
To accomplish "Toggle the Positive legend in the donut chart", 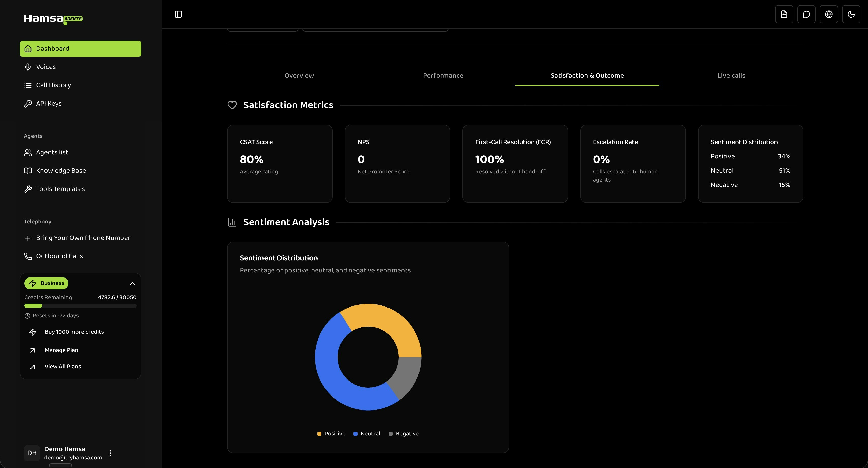I will 331,434.
